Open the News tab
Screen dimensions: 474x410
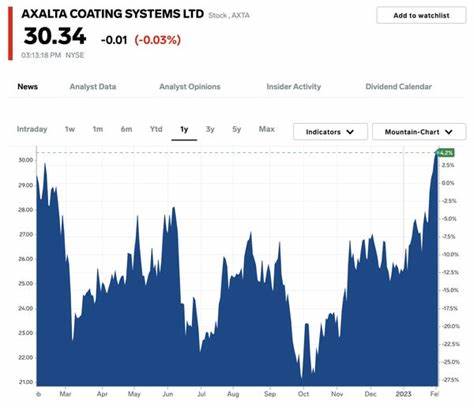point(28,87)
